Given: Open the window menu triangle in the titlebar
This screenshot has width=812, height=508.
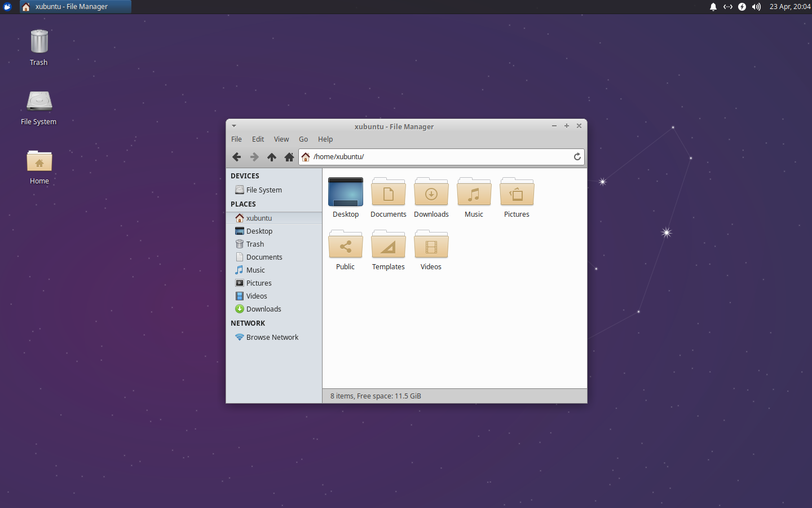Looking at the screenshot, I should click(234, 126).
